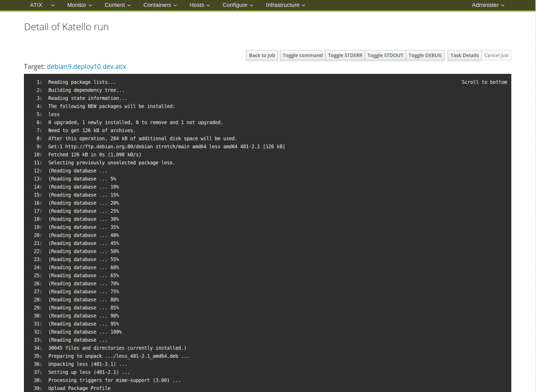The width and height of the screenshot is (536, 392).
Task: Click the Detail of Katello run heading
Action: tap(66, 27)
